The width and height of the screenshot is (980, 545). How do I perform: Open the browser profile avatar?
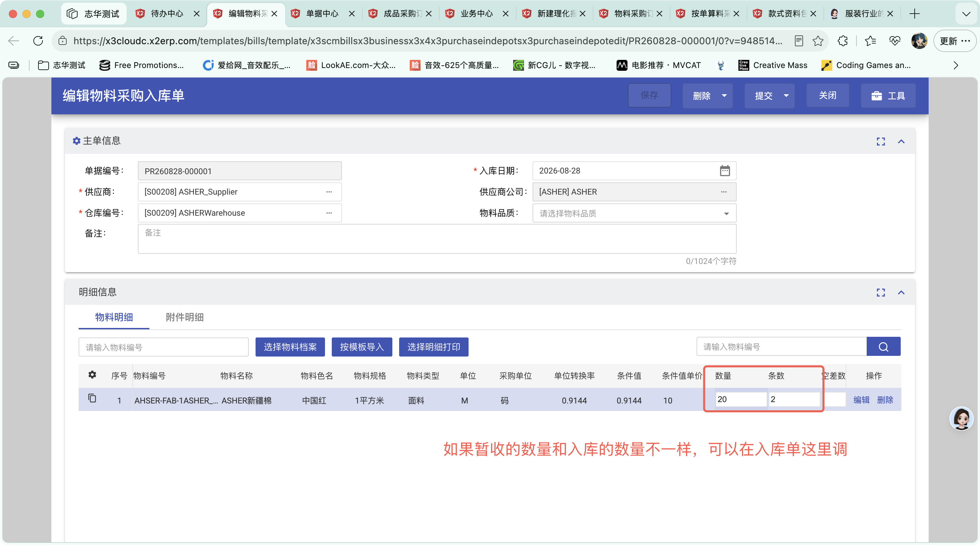pyautogui.click(x=919, y=41)
